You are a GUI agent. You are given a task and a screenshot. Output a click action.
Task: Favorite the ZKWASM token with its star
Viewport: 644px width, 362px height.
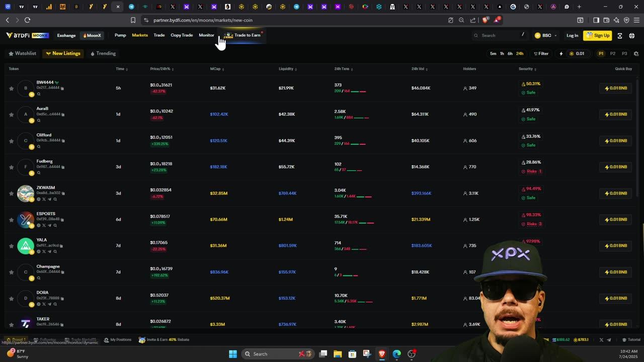tap(11, 194)
